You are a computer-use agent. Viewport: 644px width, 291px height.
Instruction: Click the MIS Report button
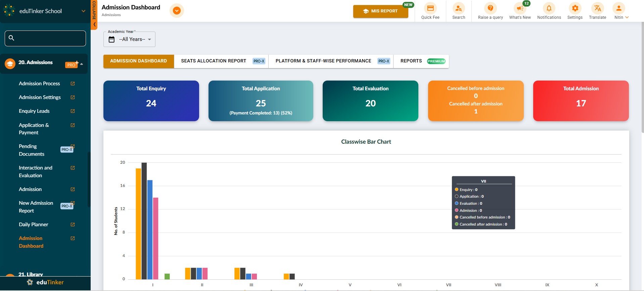point(380,11)
